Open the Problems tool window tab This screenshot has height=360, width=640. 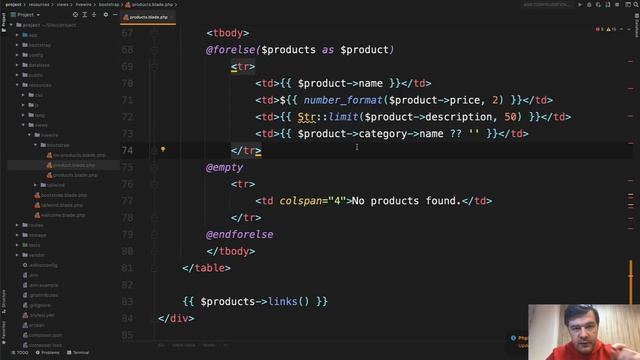[48, 353]
